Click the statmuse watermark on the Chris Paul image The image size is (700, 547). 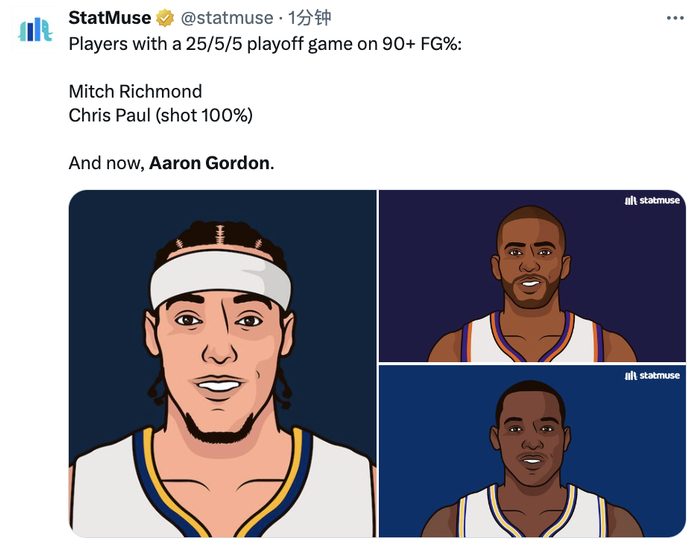pyautogui.click(x=652, y=200)
